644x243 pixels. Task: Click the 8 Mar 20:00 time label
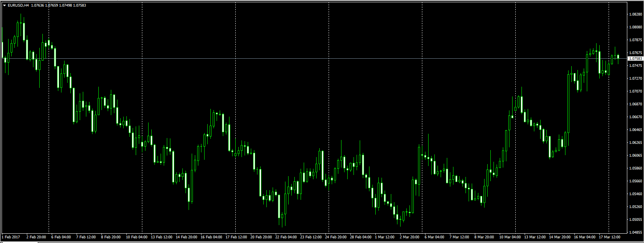pos(484,237)
